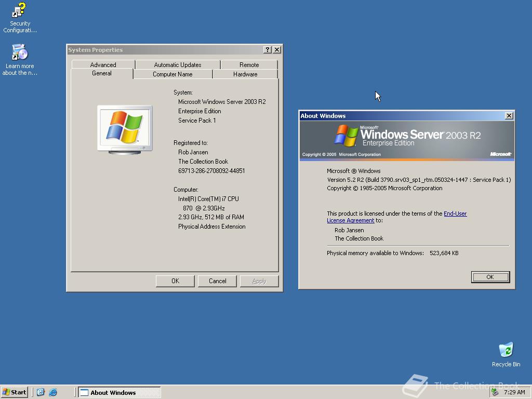
Task: Switch to the Hardware tab
Action: (x=245, y=74)
